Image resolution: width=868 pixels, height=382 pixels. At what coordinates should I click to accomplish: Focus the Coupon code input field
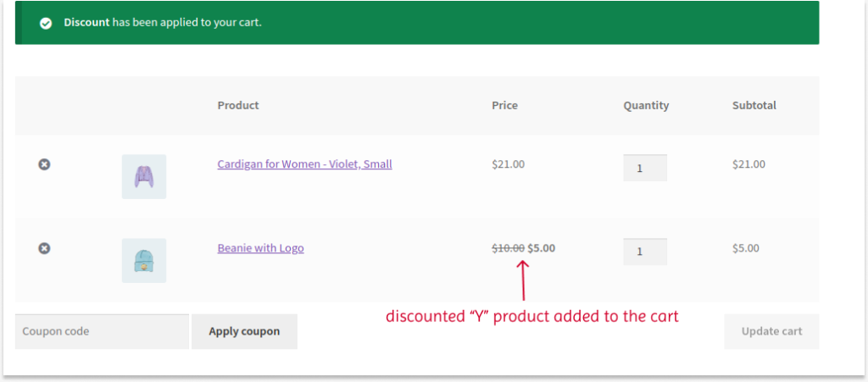102,331
